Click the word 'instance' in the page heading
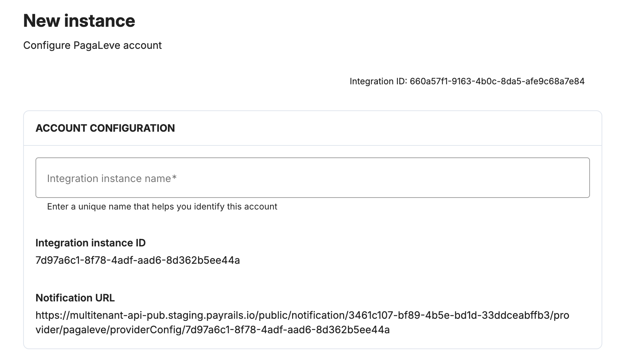The height and width of the screenshot is (364, 624). [x=100, y=21]
